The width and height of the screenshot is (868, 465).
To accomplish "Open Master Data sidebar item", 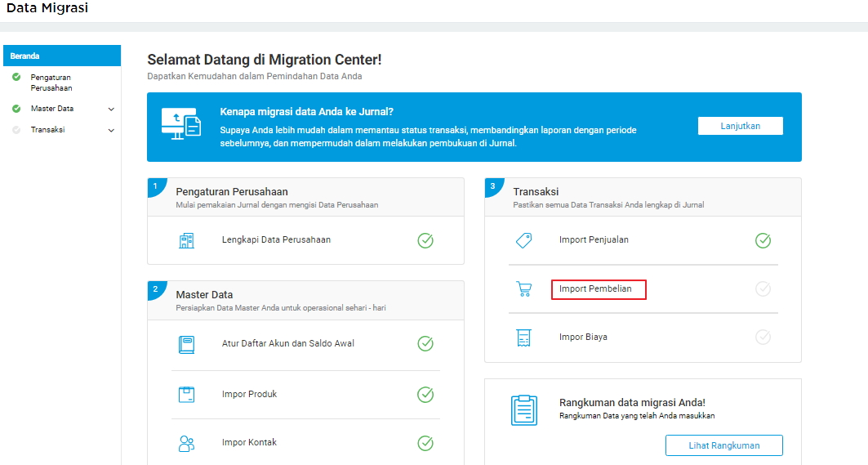I will pyautogui.click(x=52, y=109).
